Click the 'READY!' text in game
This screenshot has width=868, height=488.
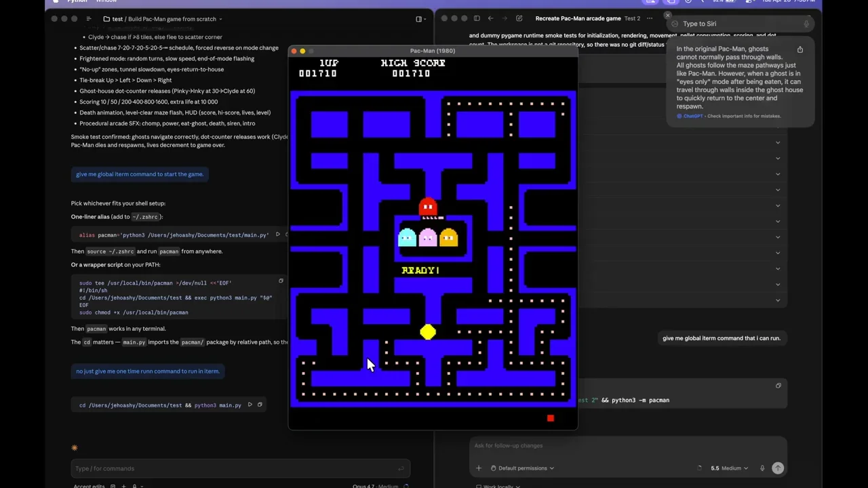(x=420, y=270)
